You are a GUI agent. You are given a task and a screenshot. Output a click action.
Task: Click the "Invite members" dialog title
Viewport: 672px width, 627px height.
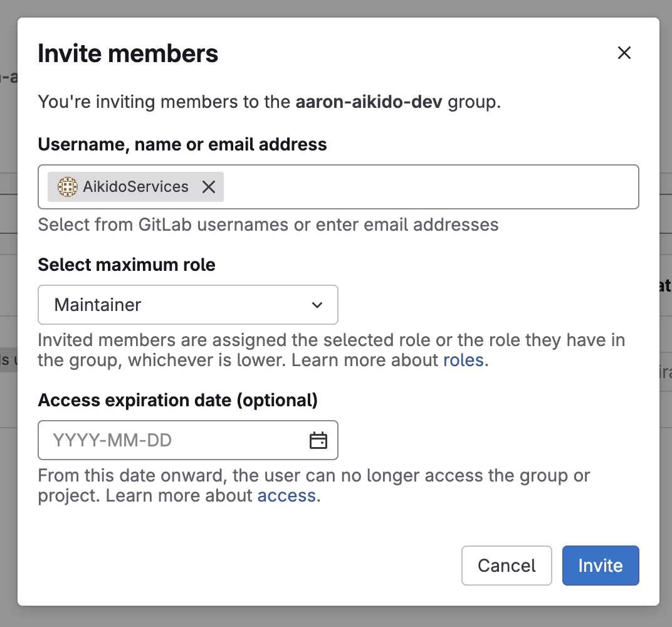point(128,53)
